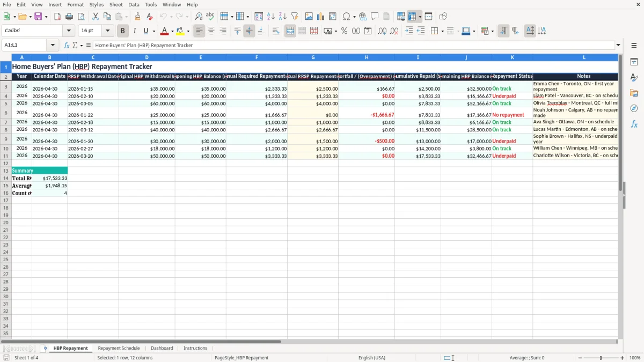Open the Font Size dropdown
Viewport: 644px width, 362px height.
(x=107, y=31)
